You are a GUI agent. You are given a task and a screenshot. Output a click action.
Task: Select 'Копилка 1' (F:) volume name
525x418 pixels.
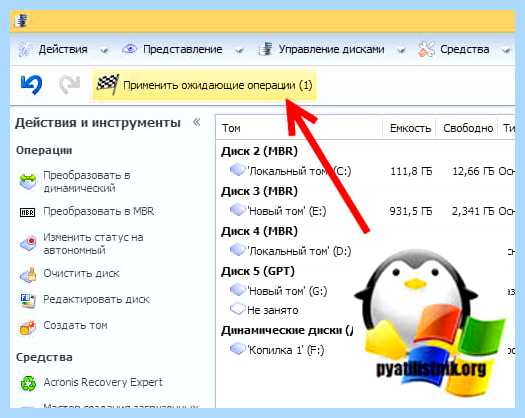[286, 350]
